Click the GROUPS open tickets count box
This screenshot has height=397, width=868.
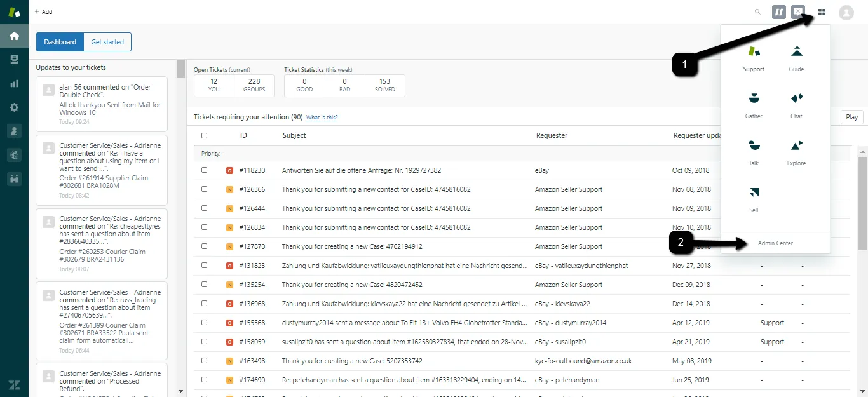click(x=254, y=85)
